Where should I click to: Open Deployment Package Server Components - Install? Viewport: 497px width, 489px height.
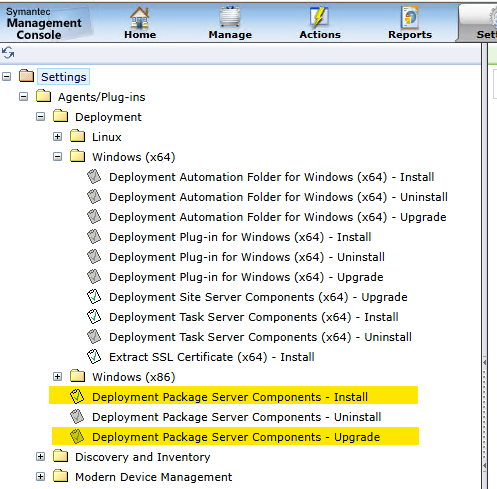[x=230, y=397]
